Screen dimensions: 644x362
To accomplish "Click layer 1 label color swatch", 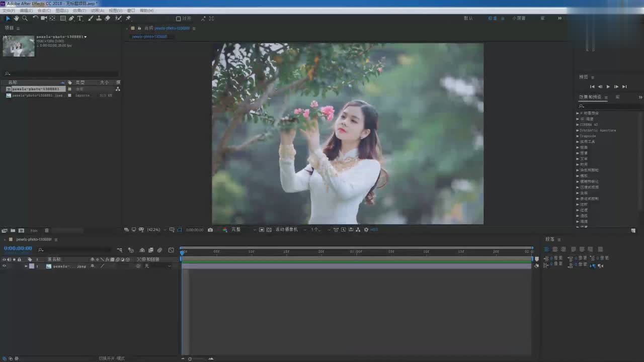I will [32, 266].
